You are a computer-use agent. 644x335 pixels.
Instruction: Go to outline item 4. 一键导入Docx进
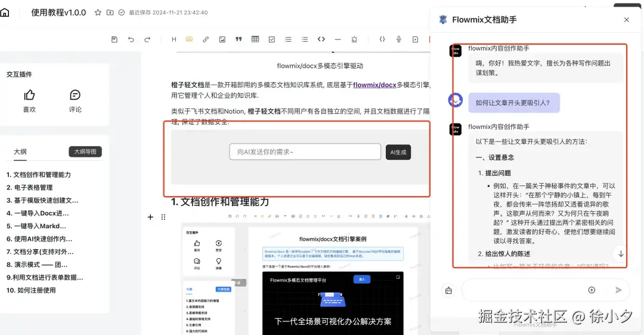38,213
